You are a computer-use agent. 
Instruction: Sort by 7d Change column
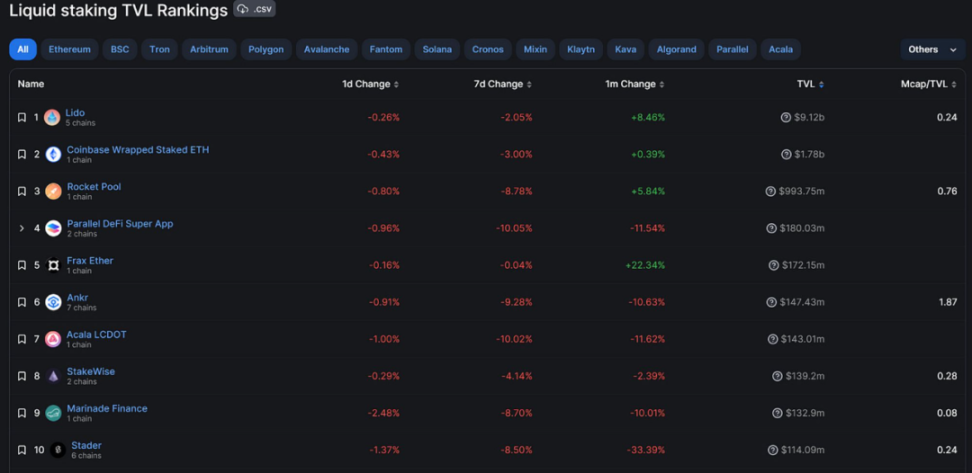point(503,84)
